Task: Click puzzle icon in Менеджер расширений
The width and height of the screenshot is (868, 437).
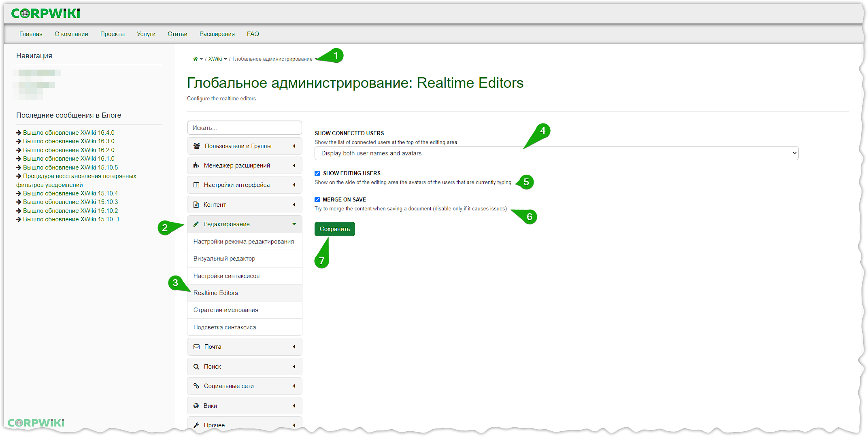Action: pos(196,165)
